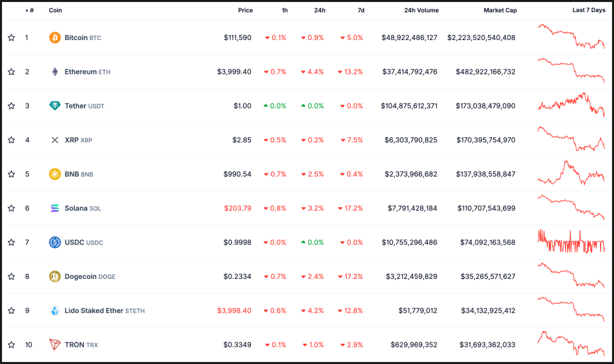The image size is (614, 364).
Task: Open the Lido Staked Ether STETH link
Action: (104, 311)
